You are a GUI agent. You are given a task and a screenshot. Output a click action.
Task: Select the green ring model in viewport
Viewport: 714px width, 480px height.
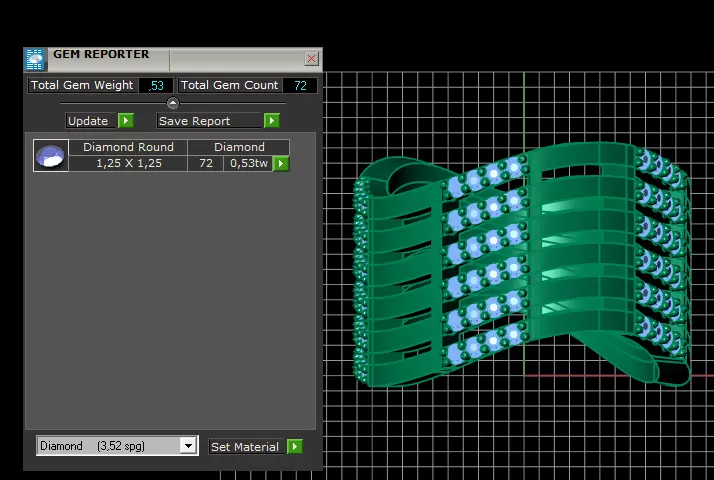(522, 266)
